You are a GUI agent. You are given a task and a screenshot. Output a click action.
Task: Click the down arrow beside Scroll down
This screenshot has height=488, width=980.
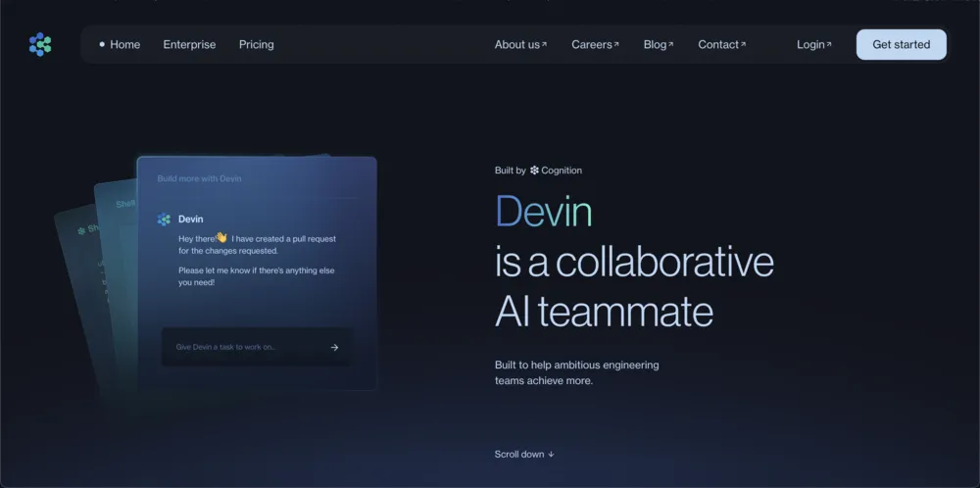click(551, 455)
